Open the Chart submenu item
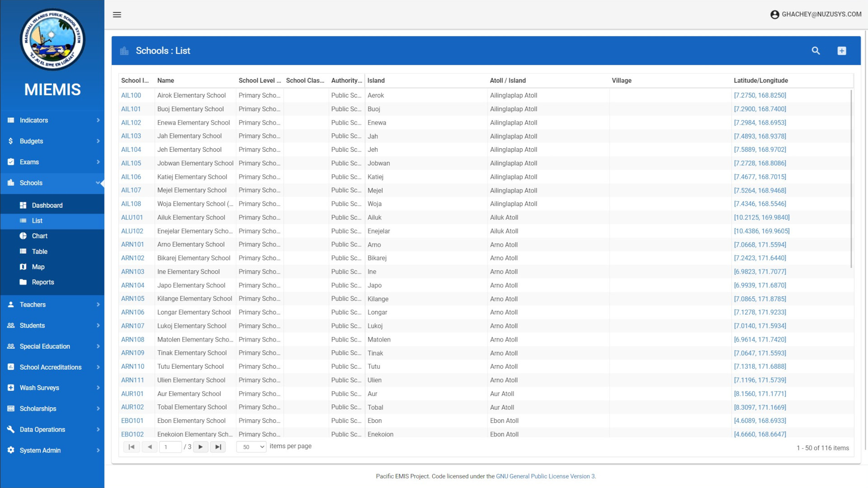 point(52,236)
